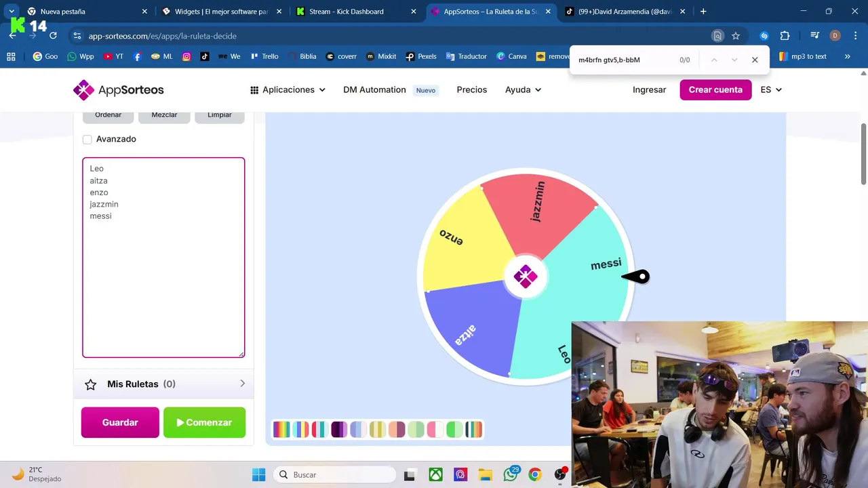Open Xbox app from the taskbar
The image size is (868, 488).
coord(435,474)
